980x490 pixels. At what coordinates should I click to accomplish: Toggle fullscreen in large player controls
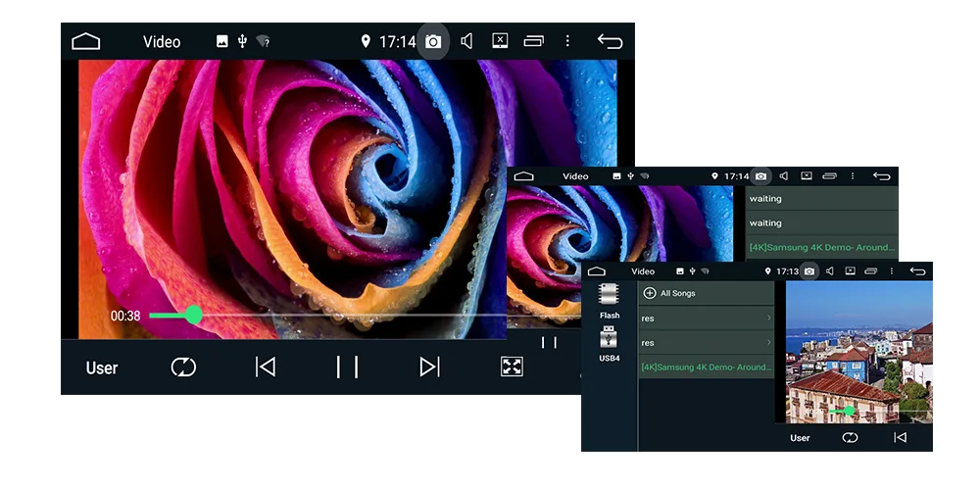click(x=512, y=367)
